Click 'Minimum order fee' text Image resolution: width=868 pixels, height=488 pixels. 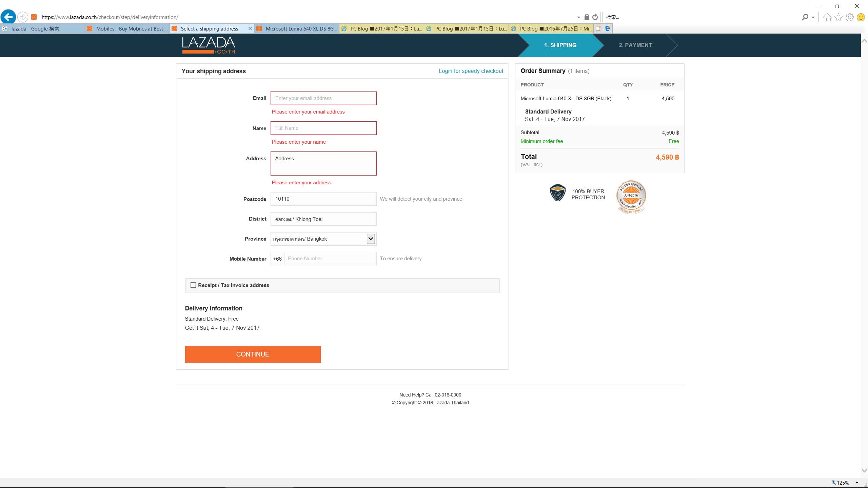tap(541, 141)
